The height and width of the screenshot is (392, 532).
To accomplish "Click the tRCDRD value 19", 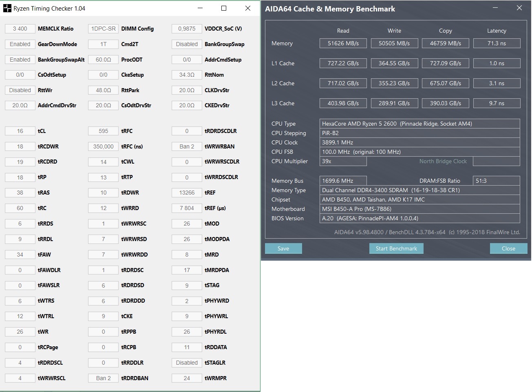I will tap(20, 162).
